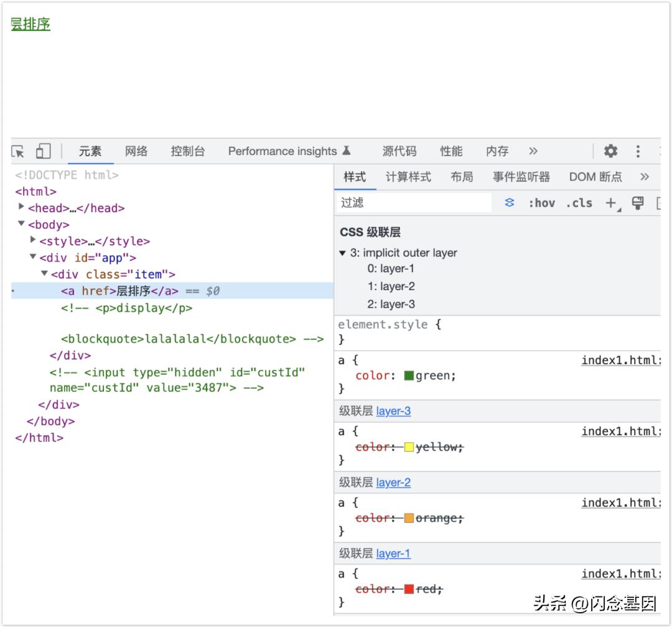
Task: Toggle the CSS layers view icon
Action: [x=510, y=203]
